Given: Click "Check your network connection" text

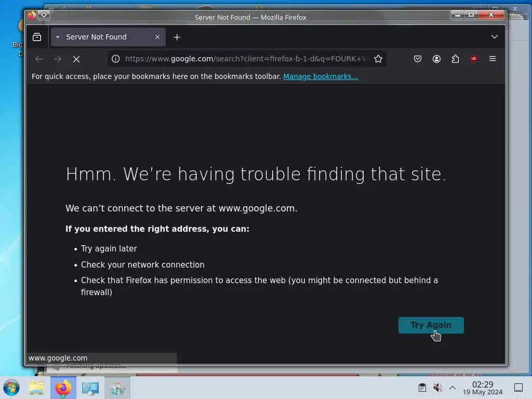Looking at the screenshot, I should [x=142, y=264].
